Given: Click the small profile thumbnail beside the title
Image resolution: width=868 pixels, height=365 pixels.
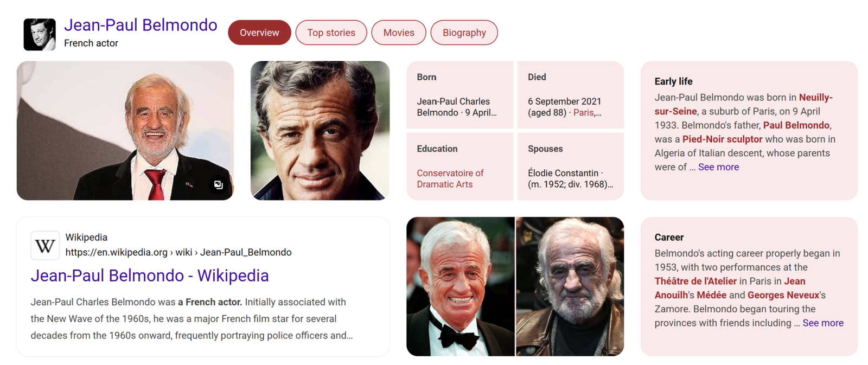Looking at the screenshot, I should (40, 35).
